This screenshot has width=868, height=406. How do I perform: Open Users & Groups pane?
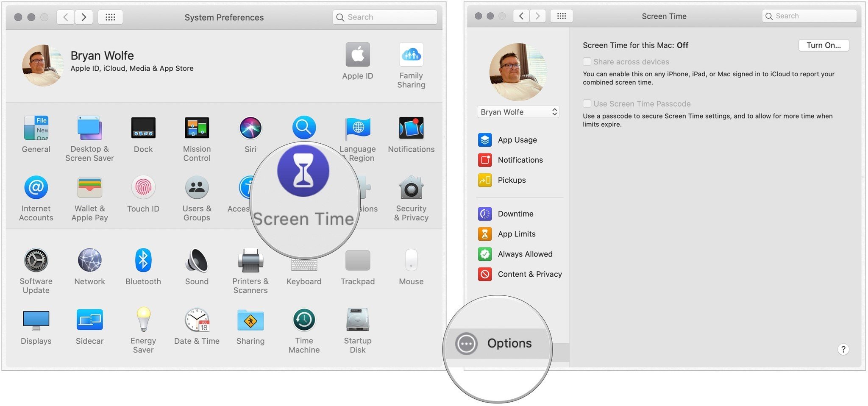(x=197, y=198)
